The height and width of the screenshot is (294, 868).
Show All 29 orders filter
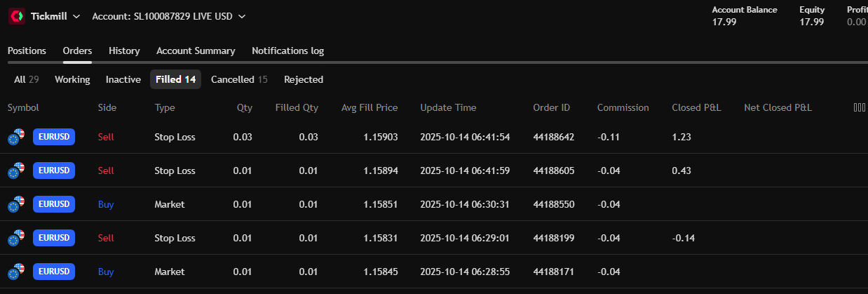(26, 79)
